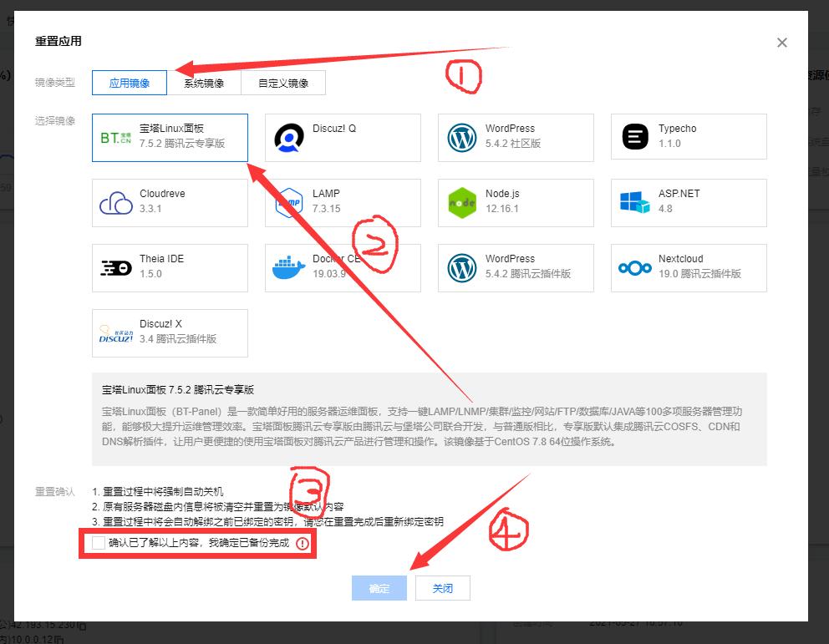829x644 pixels.
Task: Click the 重置应用 dialog title
Action: click(58, 41)
